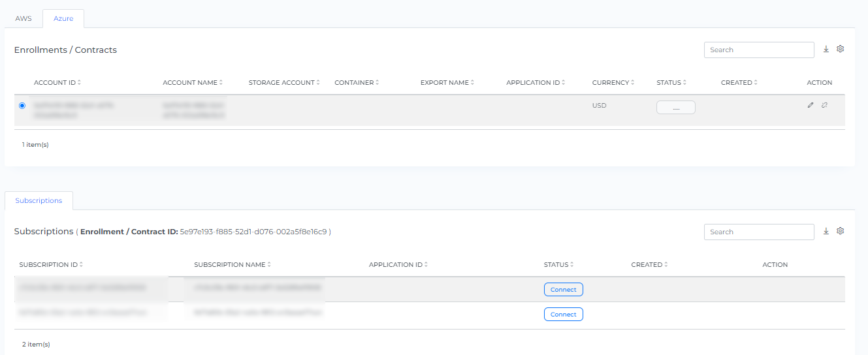Focus the Enrollments search field

[758, 50]
